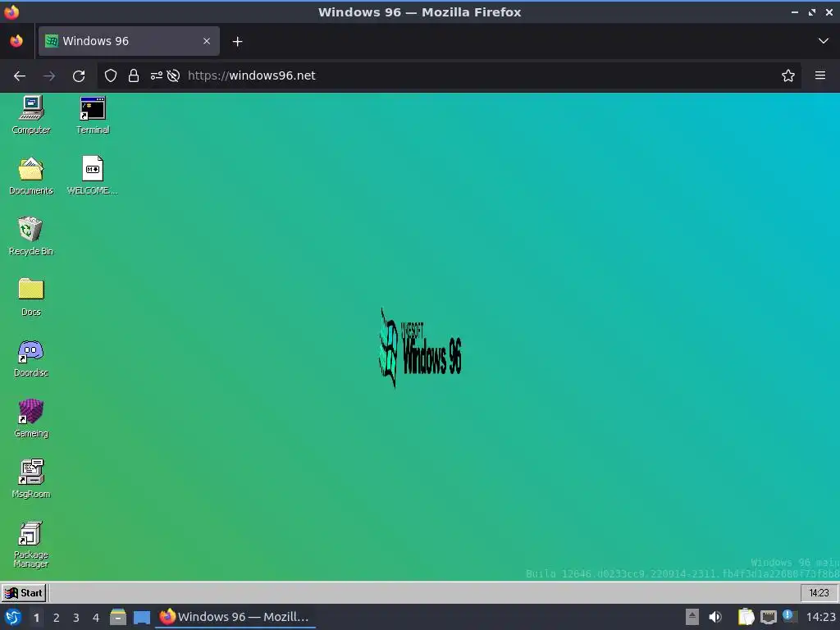
Task: Select the Windows 96 browser tab
Action: 129,41
